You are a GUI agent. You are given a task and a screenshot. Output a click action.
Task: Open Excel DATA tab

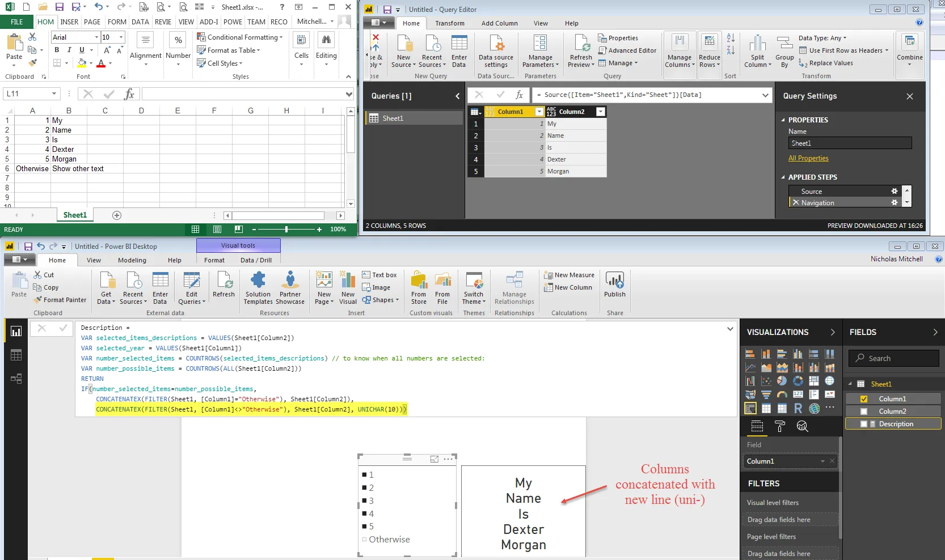coord(140,22)
